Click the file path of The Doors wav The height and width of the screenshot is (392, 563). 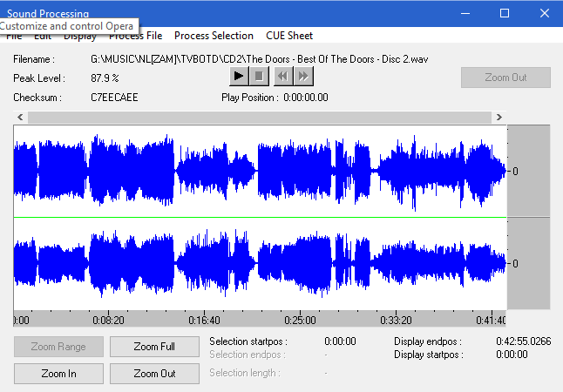coord(259,59)
